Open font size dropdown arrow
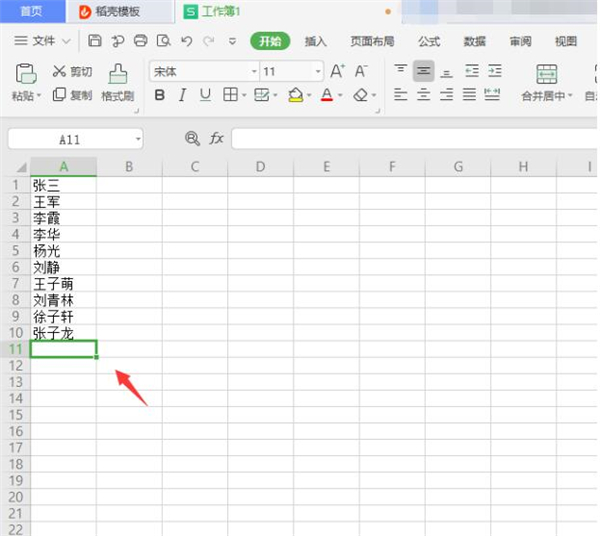The width and height of the screenshot is (600, 536). click(318, 72)
